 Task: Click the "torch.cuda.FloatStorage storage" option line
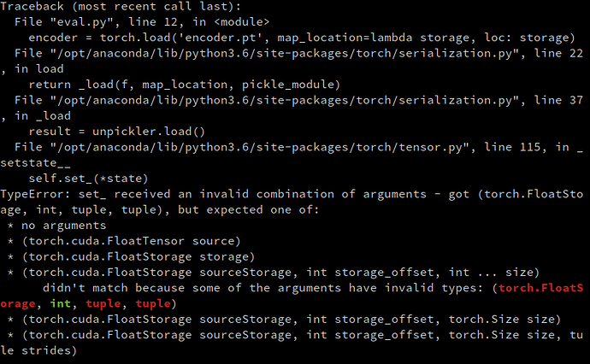139,256
